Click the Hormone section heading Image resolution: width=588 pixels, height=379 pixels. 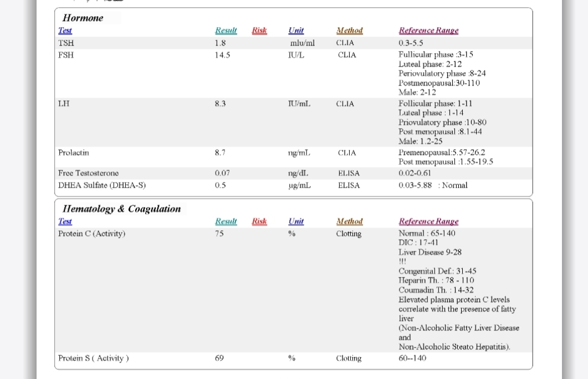(x=83, y=18)
